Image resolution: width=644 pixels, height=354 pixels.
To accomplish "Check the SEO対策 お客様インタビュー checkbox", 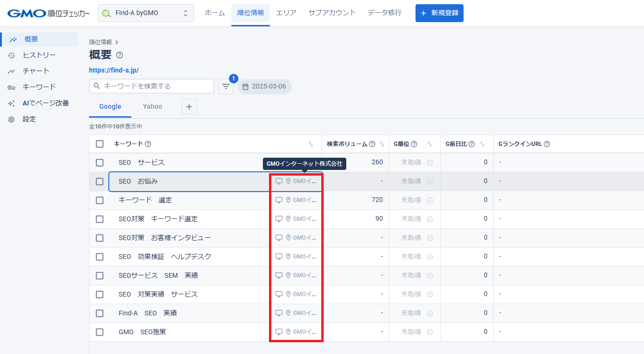I will coord(99,238).
